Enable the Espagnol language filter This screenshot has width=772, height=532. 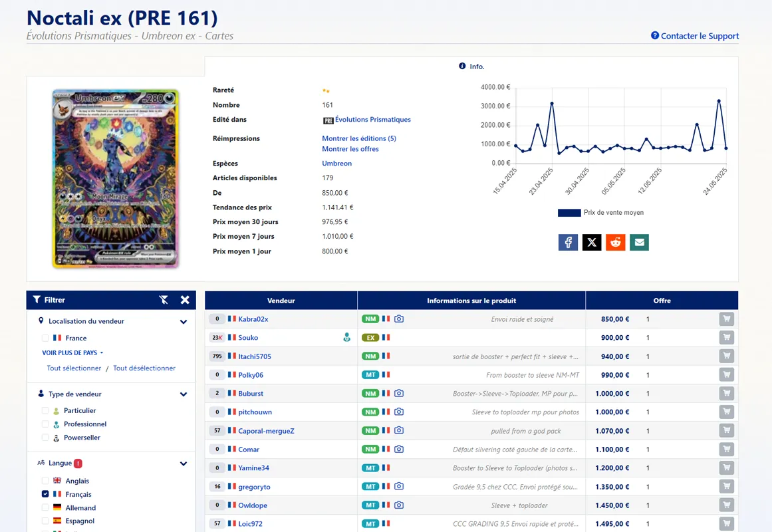pyautogui.click(x=45, y=521)
